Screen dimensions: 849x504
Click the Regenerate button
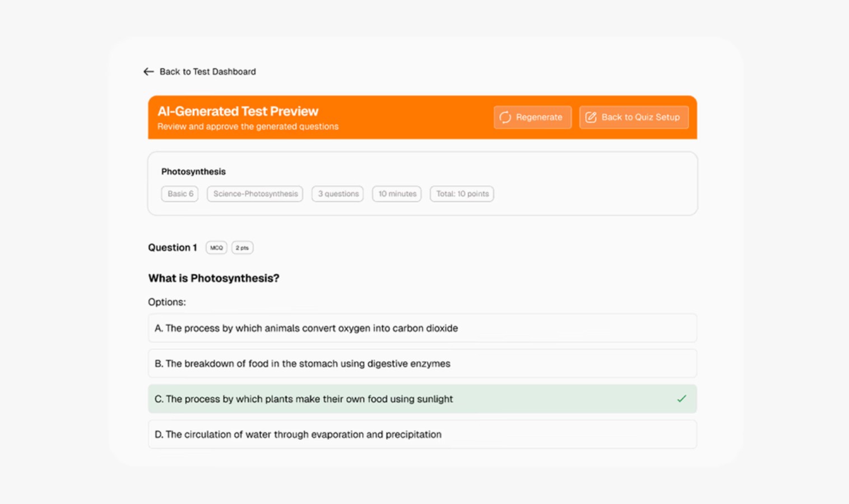pos(532,117)
